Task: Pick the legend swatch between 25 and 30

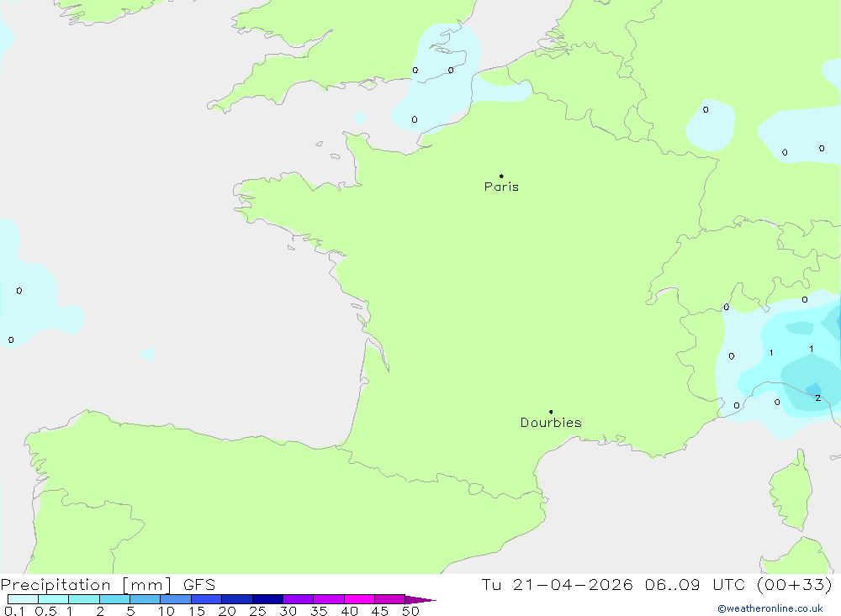Action: click(267, 599)
